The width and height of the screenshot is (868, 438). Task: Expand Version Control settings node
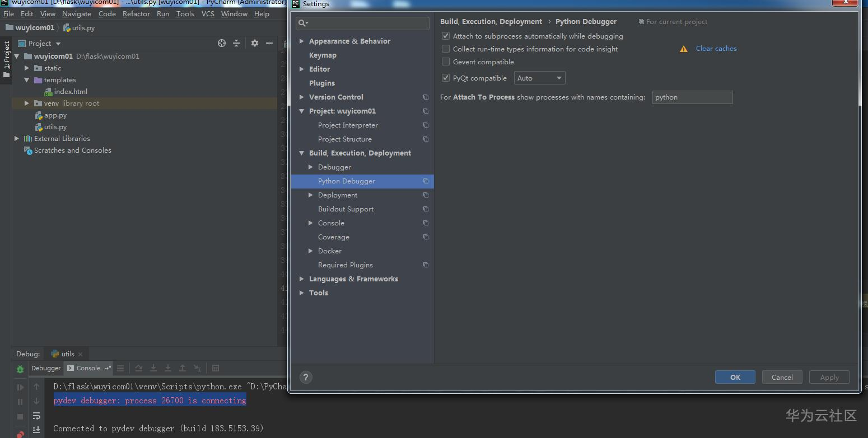tap(302, 97)
